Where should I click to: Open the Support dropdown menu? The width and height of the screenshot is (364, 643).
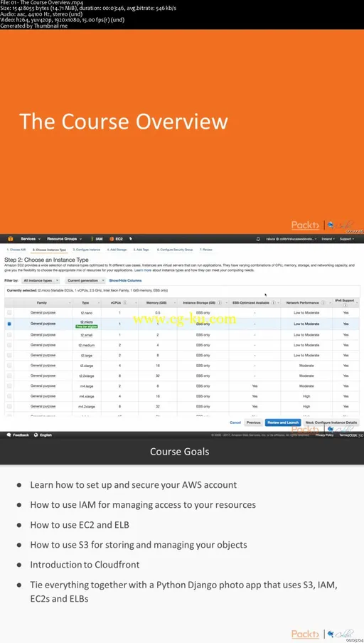[347, 239]
